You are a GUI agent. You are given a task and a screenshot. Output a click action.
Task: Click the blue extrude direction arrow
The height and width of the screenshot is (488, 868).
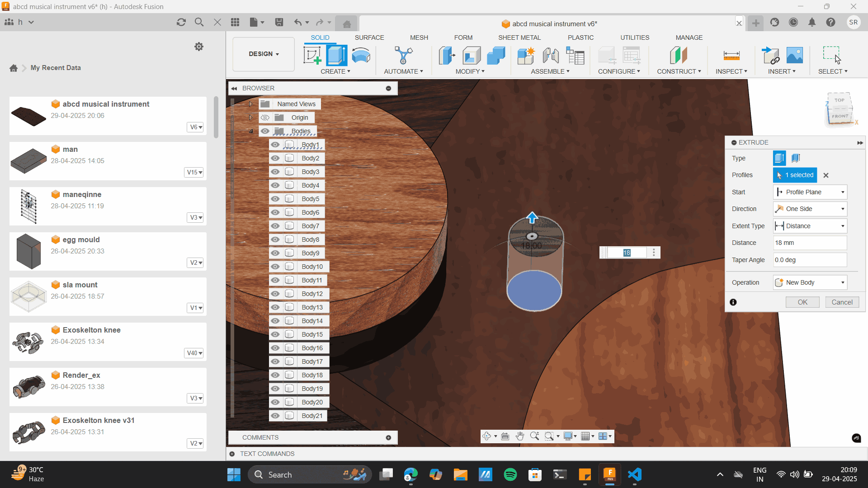point(532,218)
